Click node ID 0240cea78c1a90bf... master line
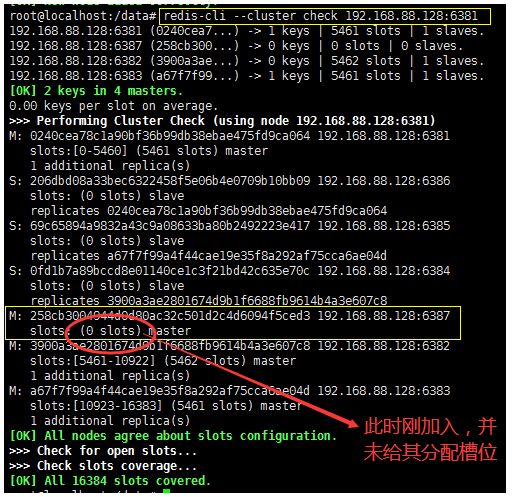Image resolution: width=515 pixels, height=497 pixels. [230, 136]
